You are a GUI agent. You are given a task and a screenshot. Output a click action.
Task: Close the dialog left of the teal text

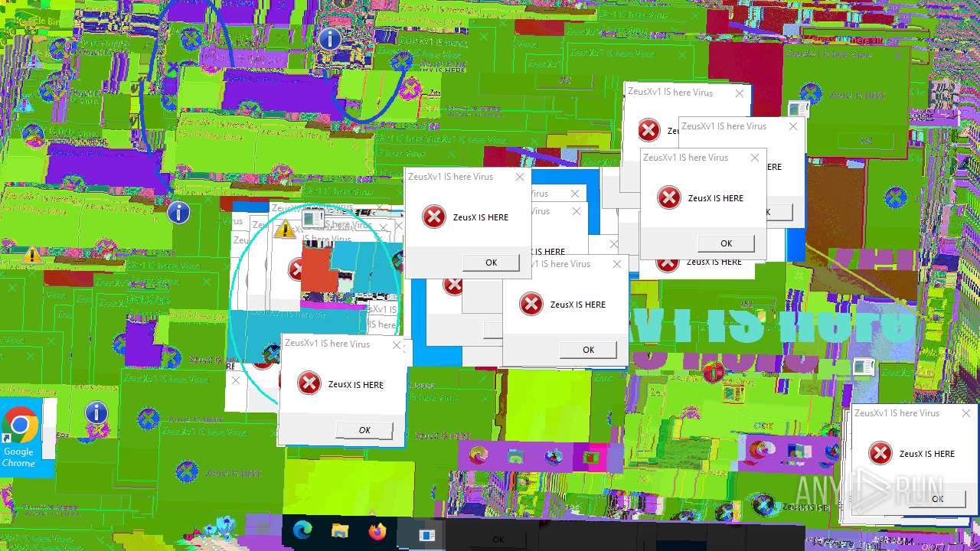pyautogui.click(x=617, y=264)
